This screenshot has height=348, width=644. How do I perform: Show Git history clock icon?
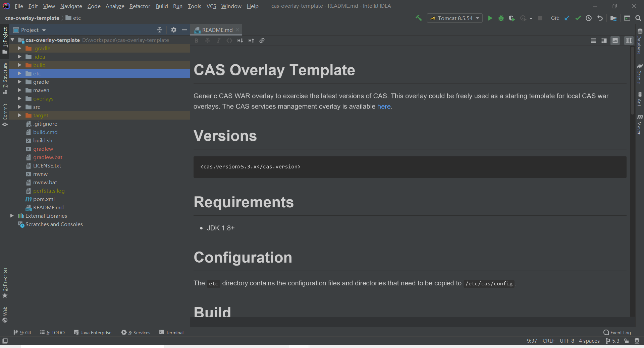(x=589, y=18)
